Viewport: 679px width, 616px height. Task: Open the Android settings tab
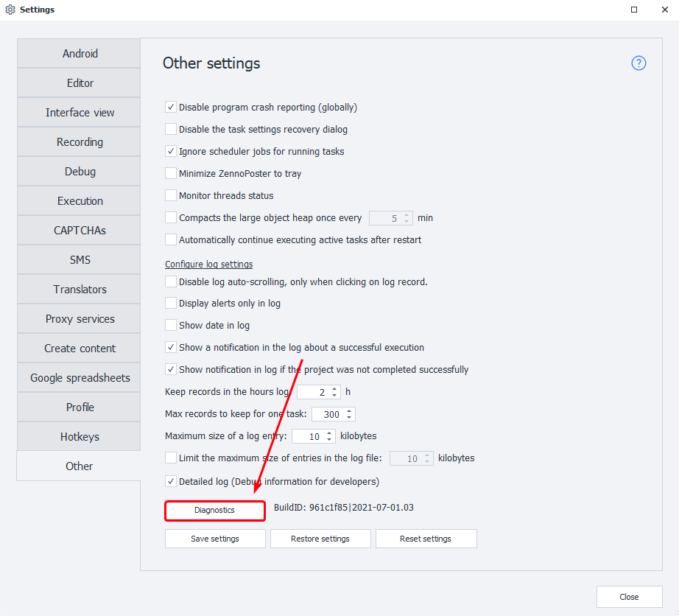[x=80, y=54]
